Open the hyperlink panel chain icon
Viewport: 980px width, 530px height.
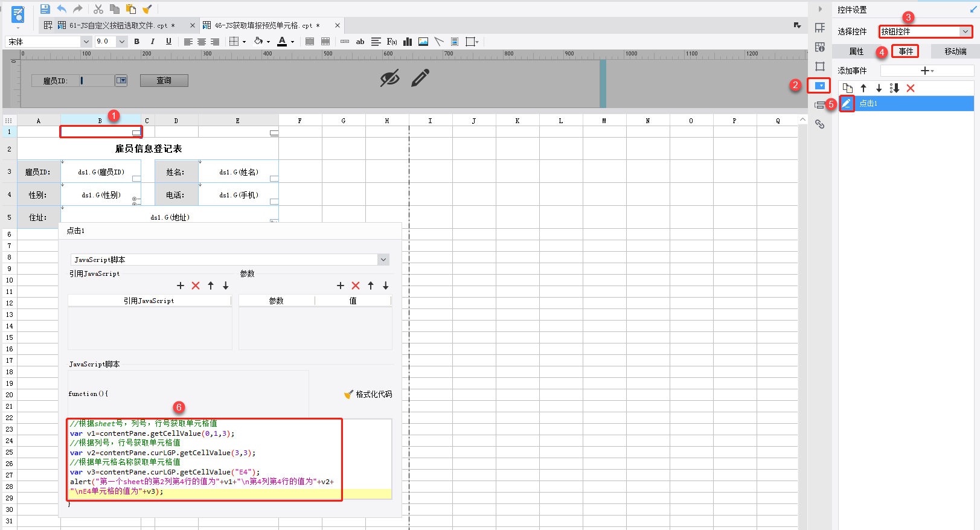pyautogui.click(x=820, y=124)
